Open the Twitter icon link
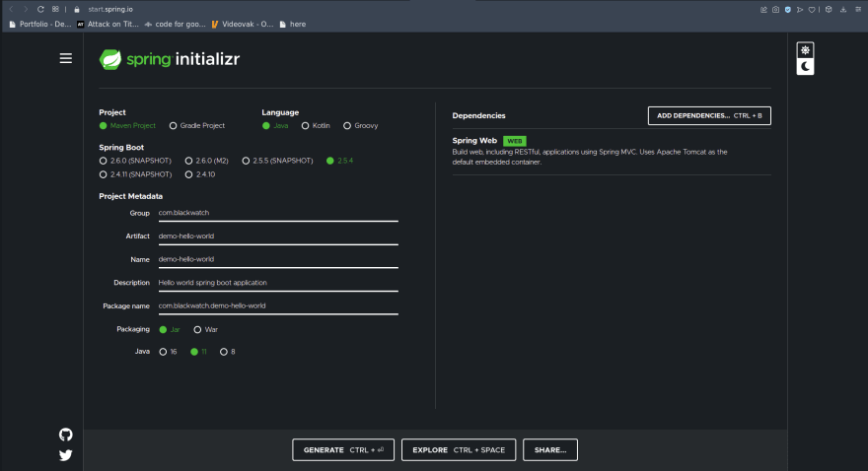Viewport: 868px width, 471px height. click(x=66, y=455)
